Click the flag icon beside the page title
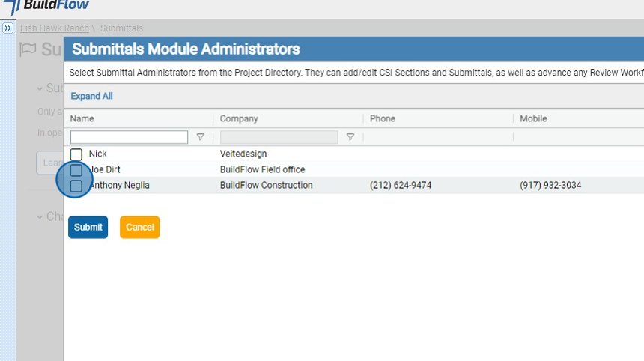The image size is (644, 361). (28, 50)
